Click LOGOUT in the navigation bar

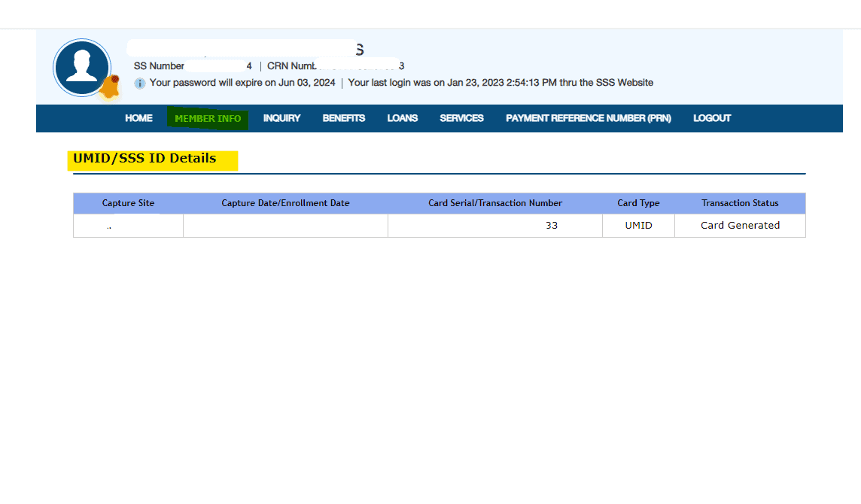[x=712, y=118]
